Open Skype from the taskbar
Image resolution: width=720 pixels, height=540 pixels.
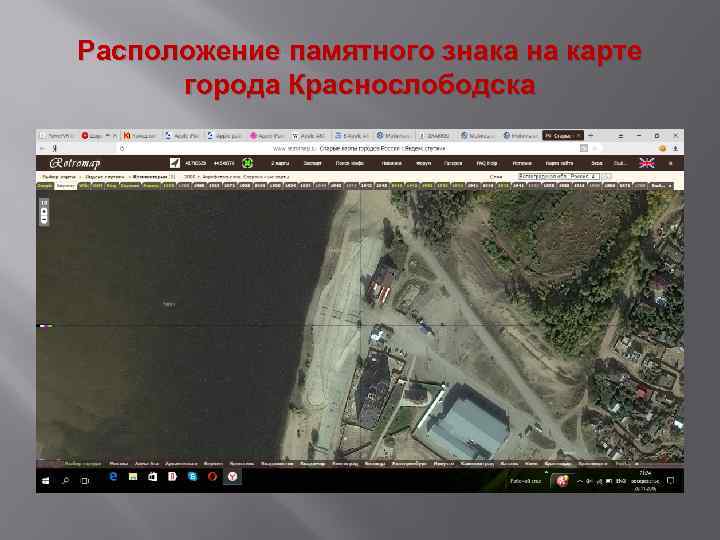point(192,477)
